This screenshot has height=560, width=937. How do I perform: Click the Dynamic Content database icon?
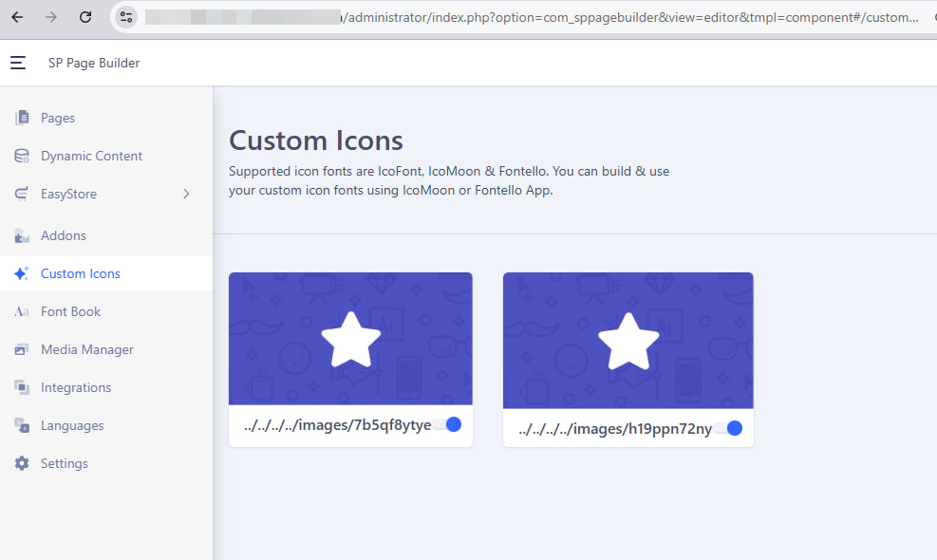22,156
